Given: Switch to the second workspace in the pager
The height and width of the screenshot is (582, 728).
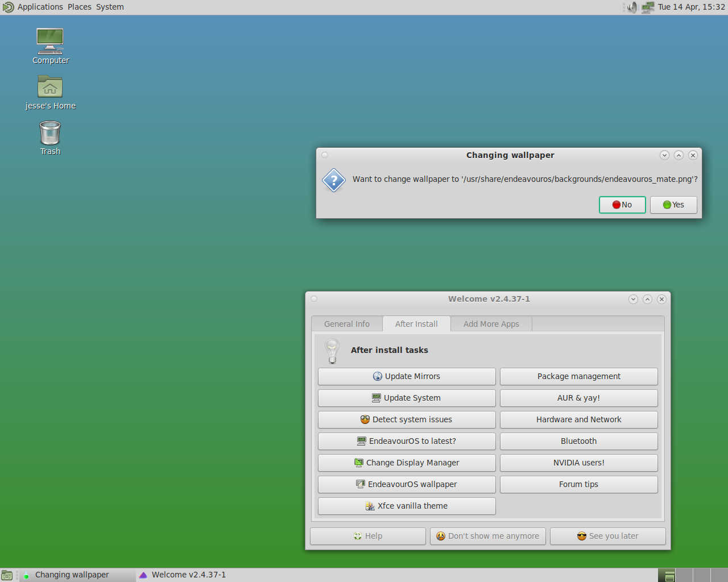Looking at the screenshot, I should (684, 575).
